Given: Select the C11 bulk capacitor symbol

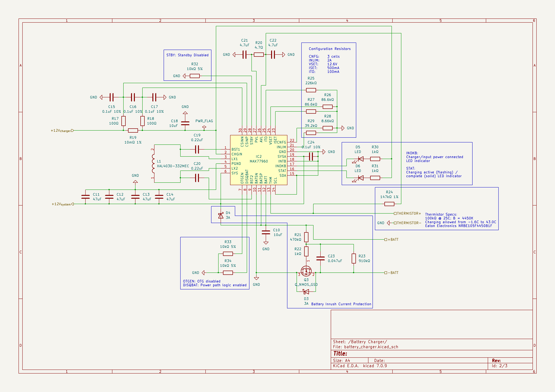Looking at the screenshot, I should click(86, 197).
